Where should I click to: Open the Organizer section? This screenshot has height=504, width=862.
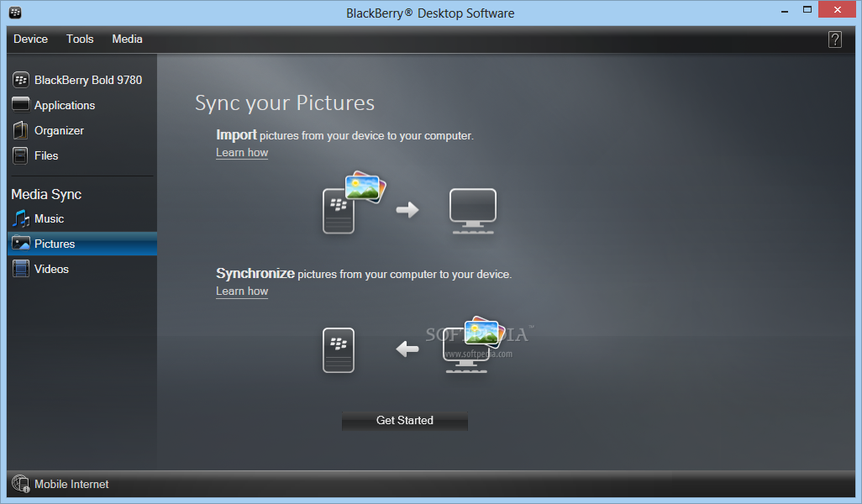click(x=60, y=131)
